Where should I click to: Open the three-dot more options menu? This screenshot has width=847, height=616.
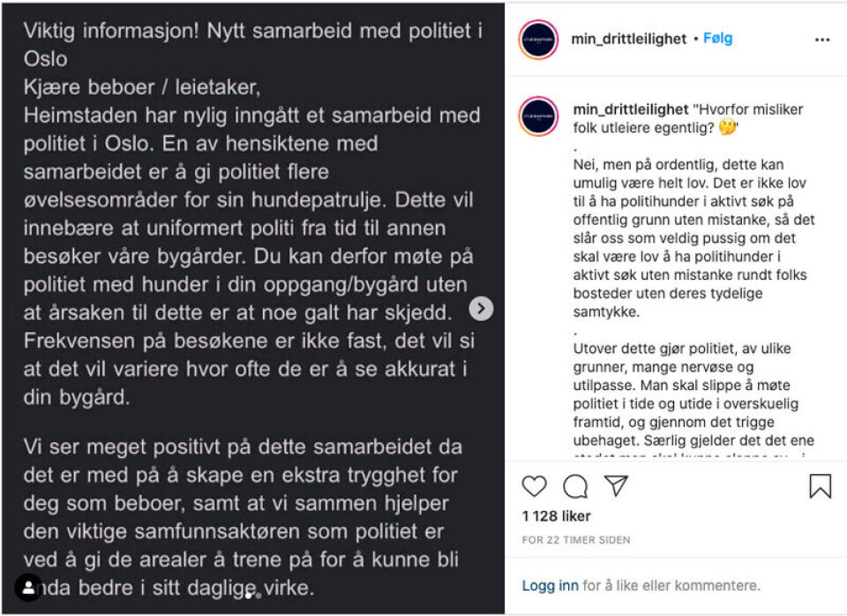822,40
